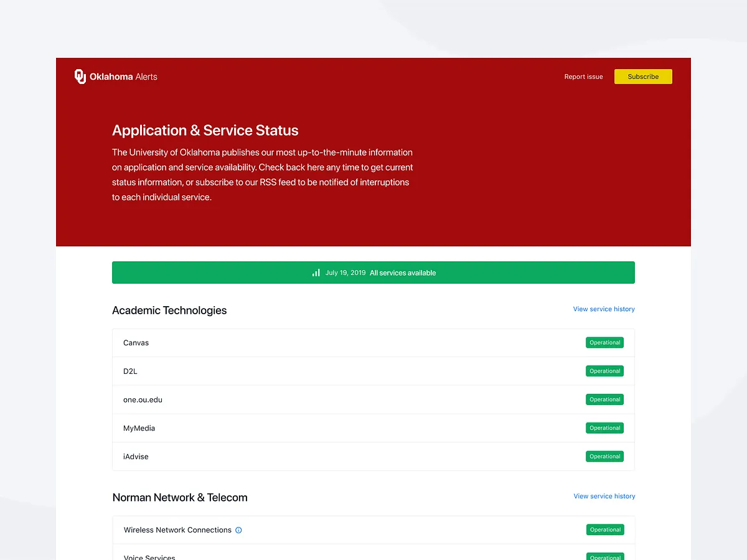Click the bar chart icon in the status banner
Image resolution: width=747 pixels, height=560 pixels.
click(316, 272)
